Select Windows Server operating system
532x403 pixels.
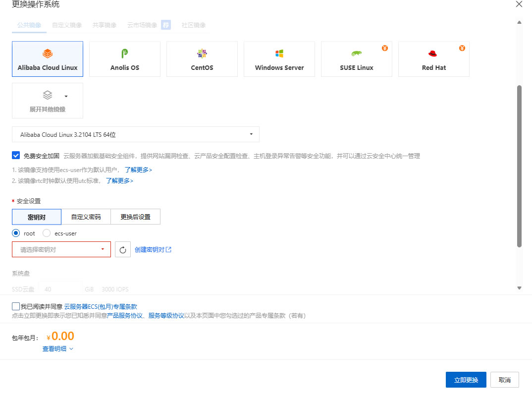tap(279, 59)
